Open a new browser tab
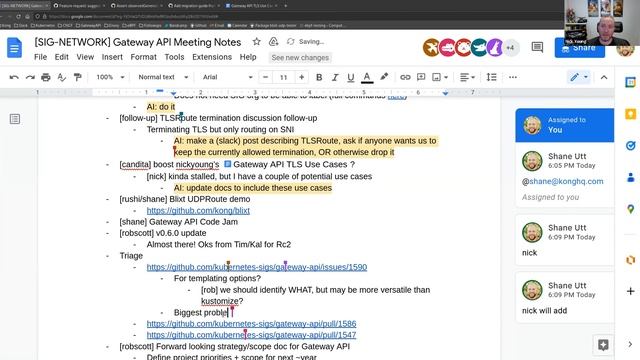 coord(285,6)
